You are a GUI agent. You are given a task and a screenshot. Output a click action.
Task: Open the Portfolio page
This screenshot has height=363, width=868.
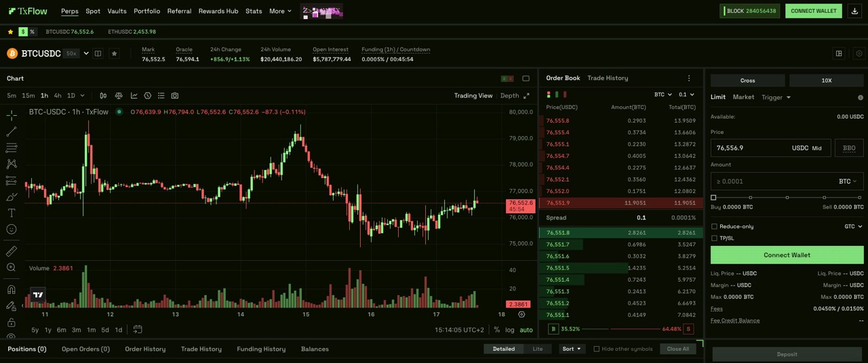click(146, 11)
